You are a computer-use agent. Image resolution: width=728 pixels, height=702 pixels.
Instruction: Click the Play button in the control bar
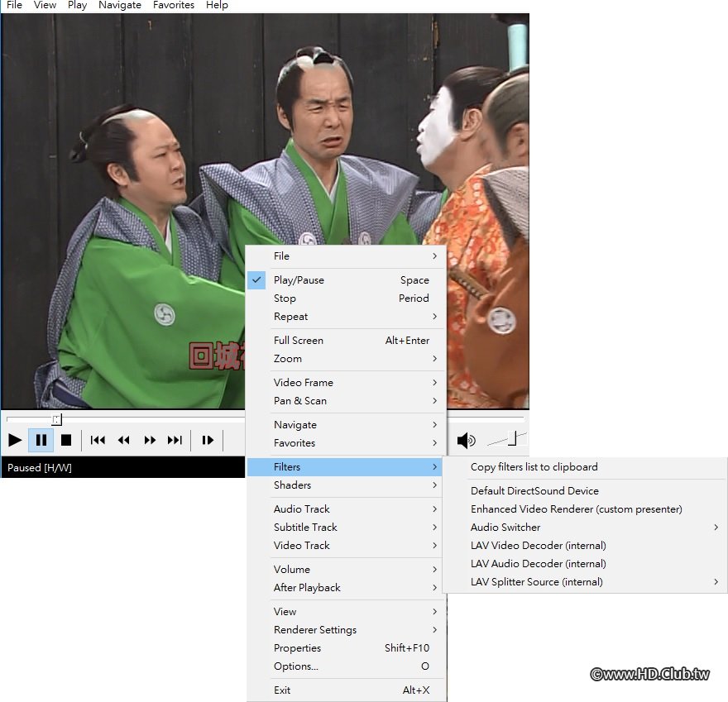[x=15, y=440]
